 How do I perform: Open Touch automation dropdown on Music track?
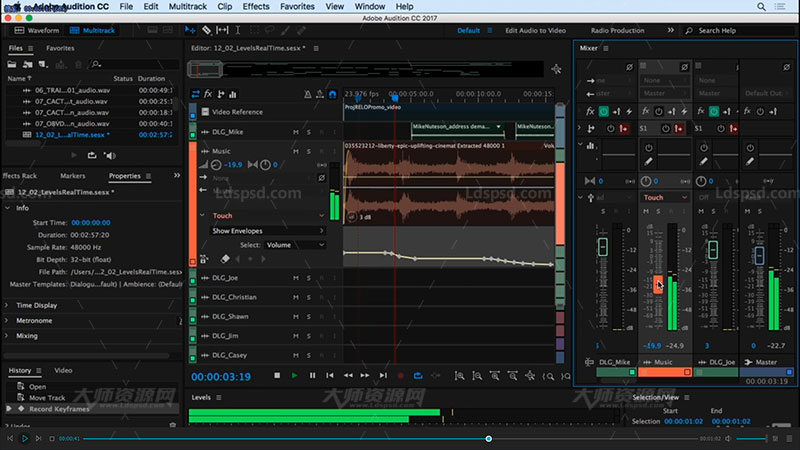coord(268,216)
